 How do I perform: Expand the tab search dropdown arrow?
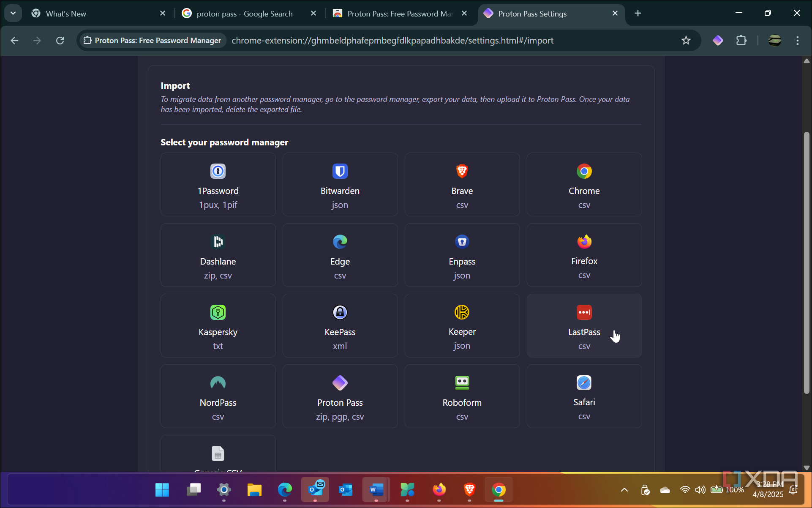click(13, 13)
